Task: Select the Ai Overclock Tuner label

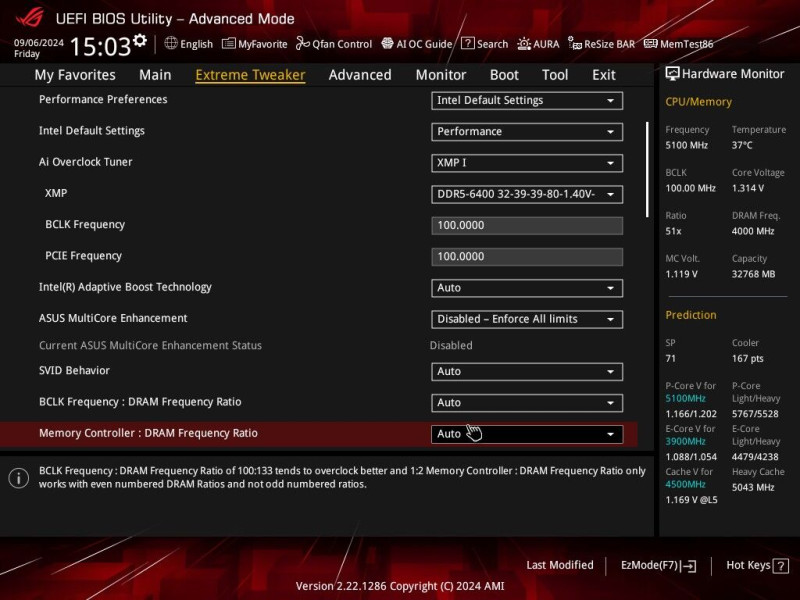Action: tap(86, 162)
